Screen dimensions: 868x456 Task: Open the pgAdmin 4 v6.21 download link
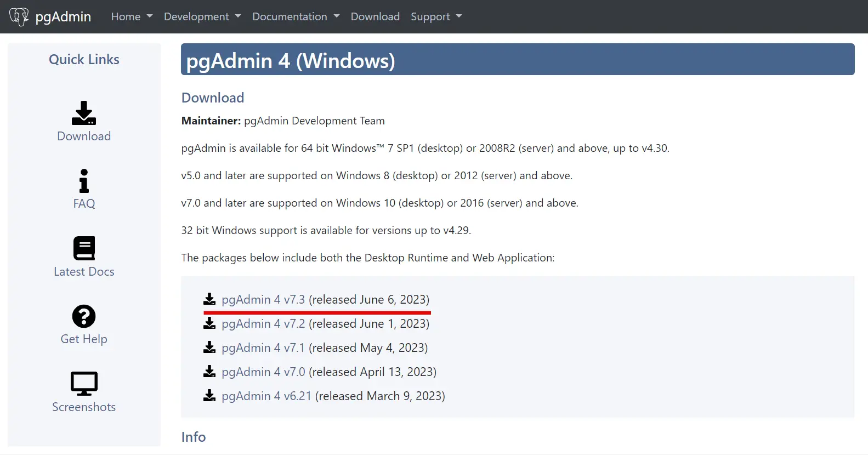pos(266,396)
